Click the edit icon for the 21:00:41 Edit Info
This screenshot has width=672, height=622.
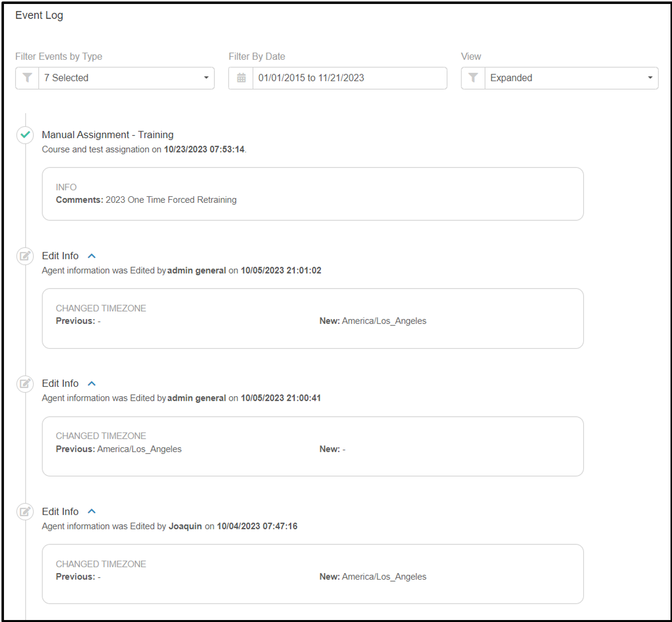point(25,384)
